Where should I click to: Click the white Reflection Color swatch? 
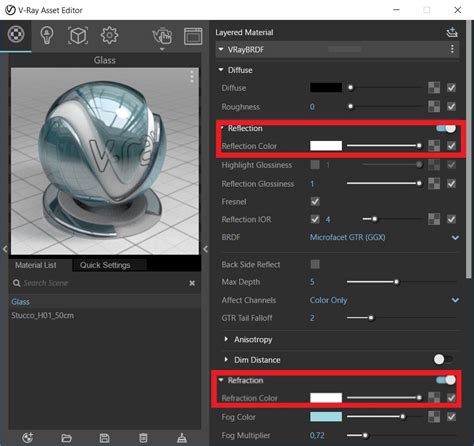point(326,146)
